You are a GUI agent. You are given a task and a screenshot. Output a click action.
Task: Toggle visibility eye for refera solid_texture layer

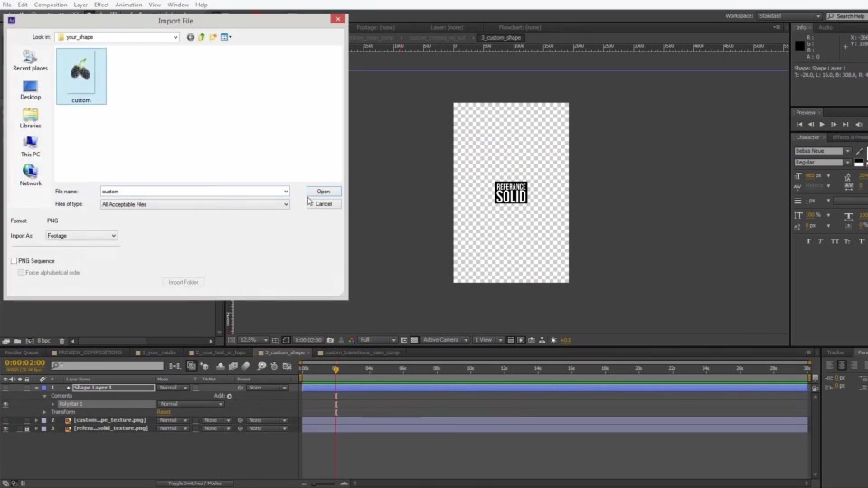5,428
